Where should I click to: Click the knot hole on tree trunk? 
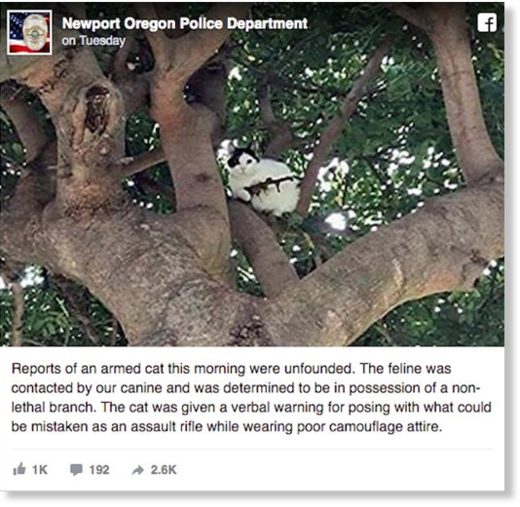tap(97, 108)
